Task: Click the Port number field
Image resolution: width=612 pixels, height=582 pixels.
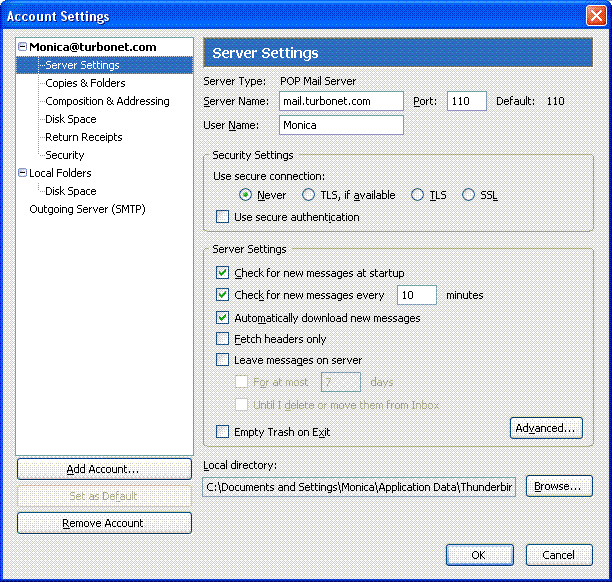Action: 466,101
